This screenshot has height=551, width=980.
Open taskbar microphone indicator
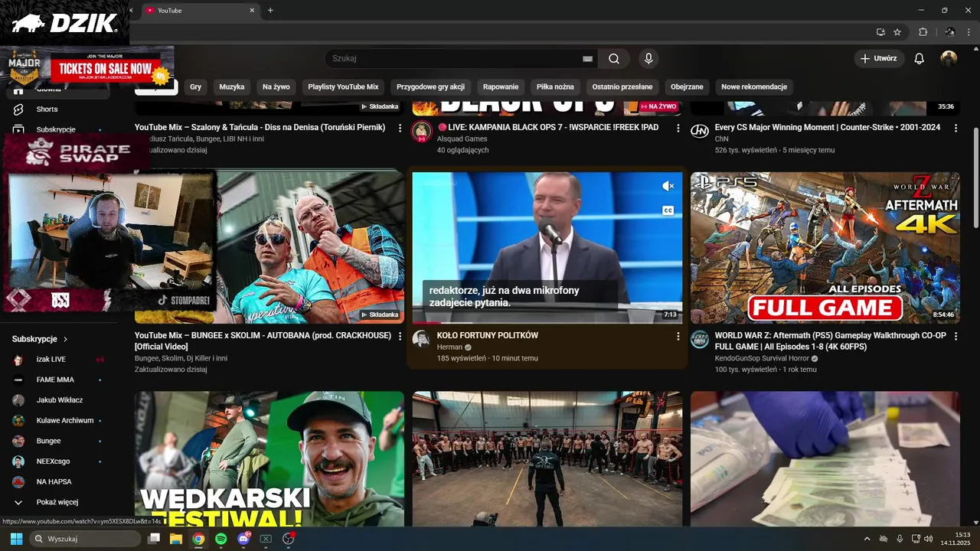pos(900,539)
